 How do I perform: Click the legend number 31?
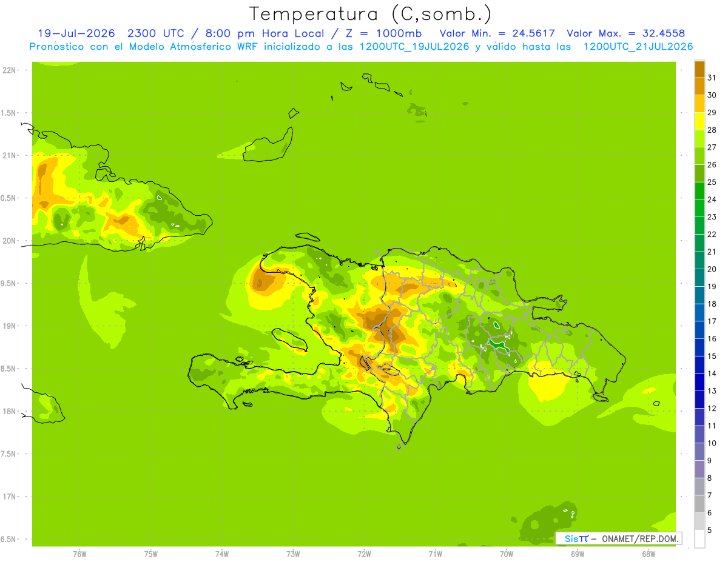click(712, 77)
